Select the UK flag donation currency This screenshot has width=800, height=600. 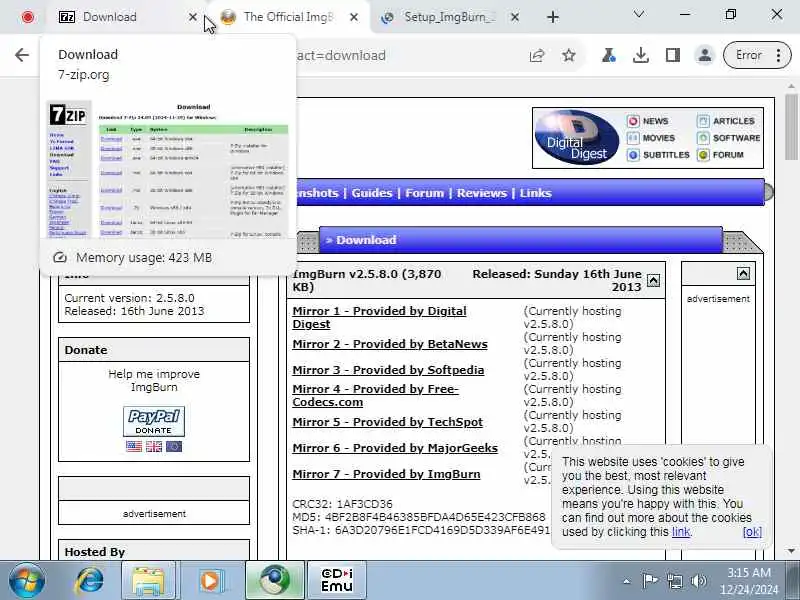154,446
